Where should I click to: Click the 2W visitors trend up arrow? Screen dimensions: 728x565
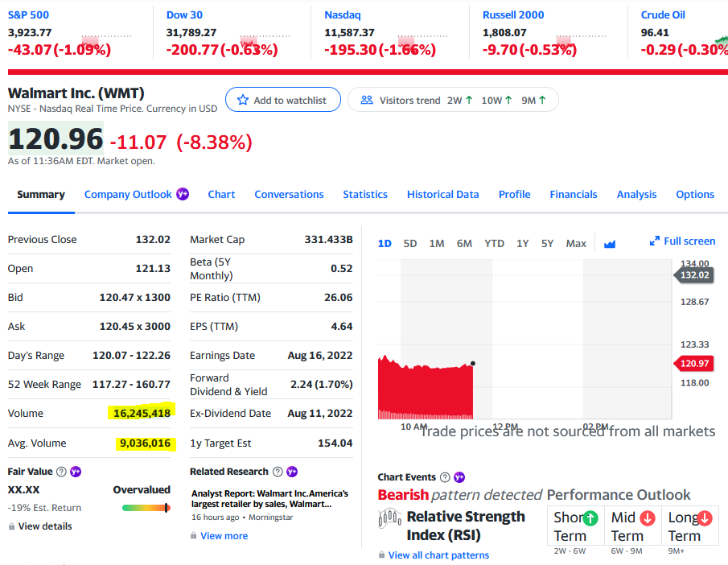(469, 100)
